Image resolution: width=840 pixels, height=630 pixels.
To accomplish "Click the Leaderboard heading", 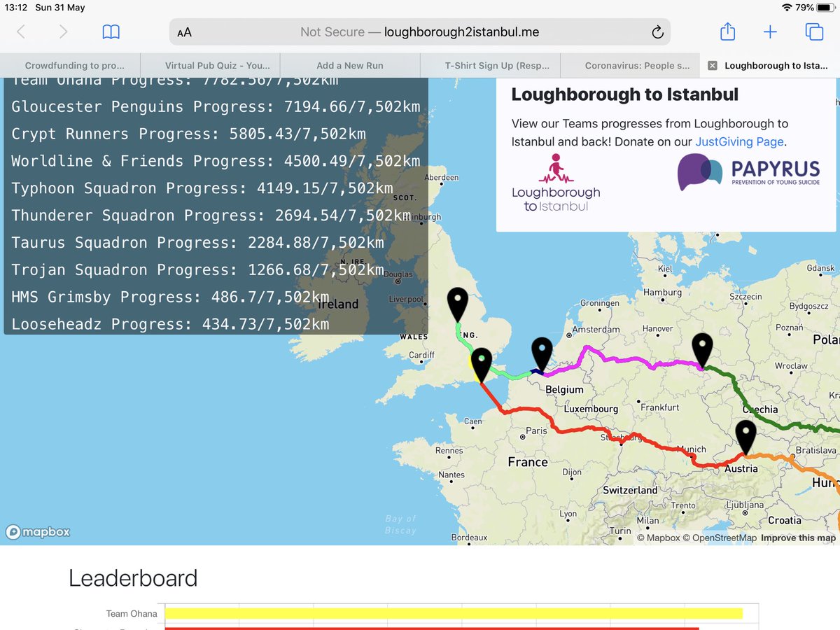I will point(133,578).
